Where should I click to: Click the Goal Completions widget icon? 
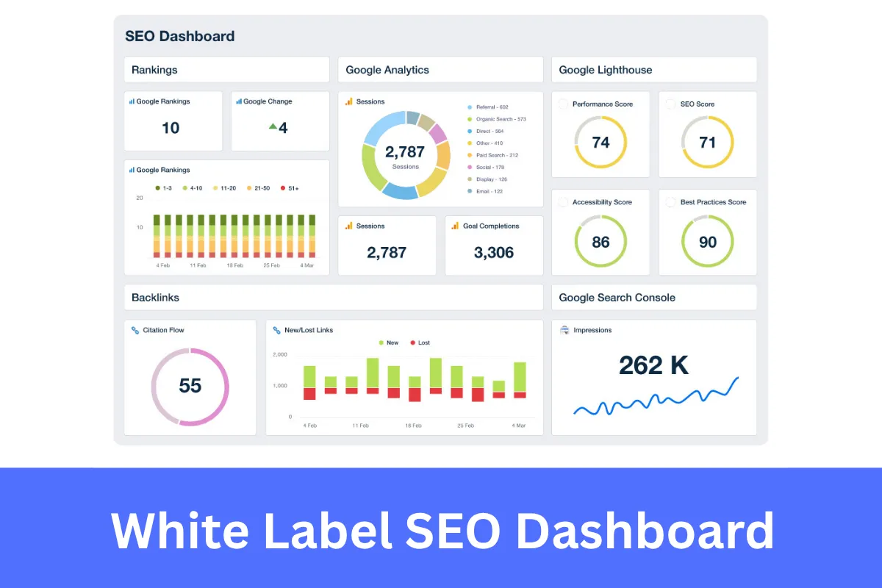pyautogui.click(x=456, y=226)
